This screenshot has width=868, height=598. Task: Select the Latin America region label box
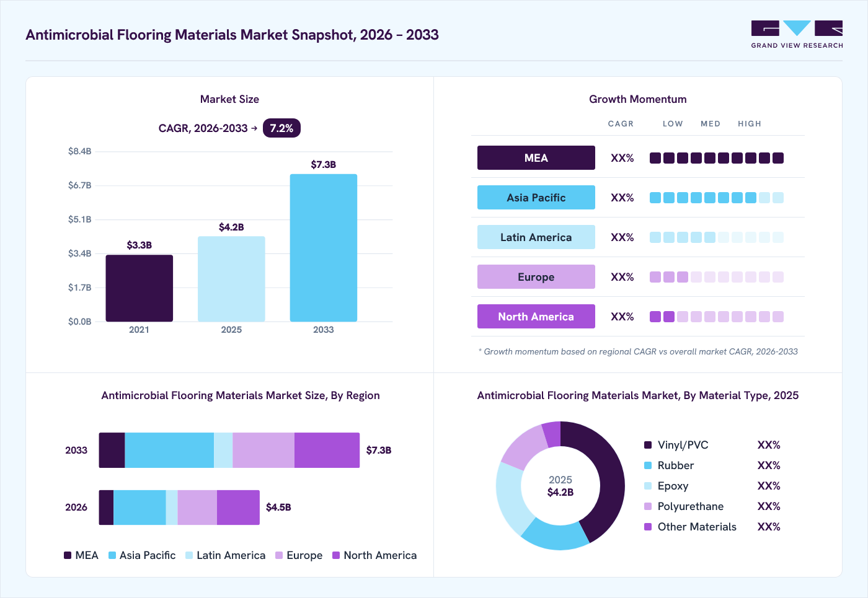click(x=536, y=237)
